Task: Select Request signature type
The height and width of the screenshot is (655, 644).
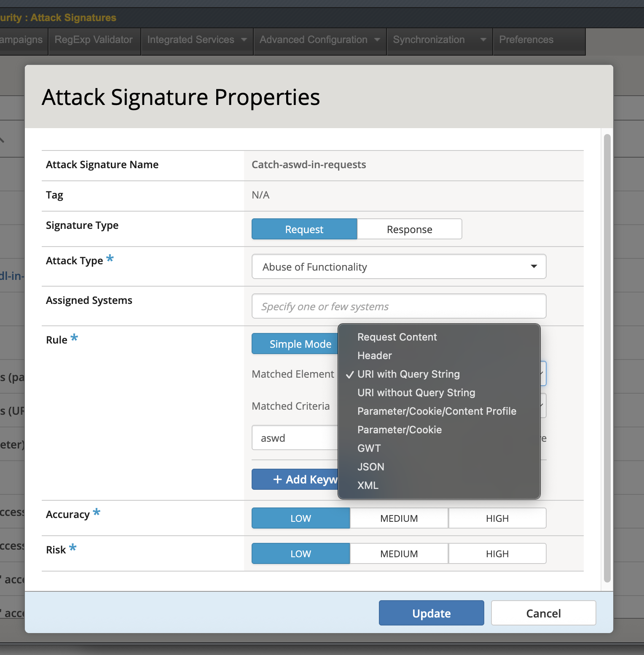Action: click(304, 229)
